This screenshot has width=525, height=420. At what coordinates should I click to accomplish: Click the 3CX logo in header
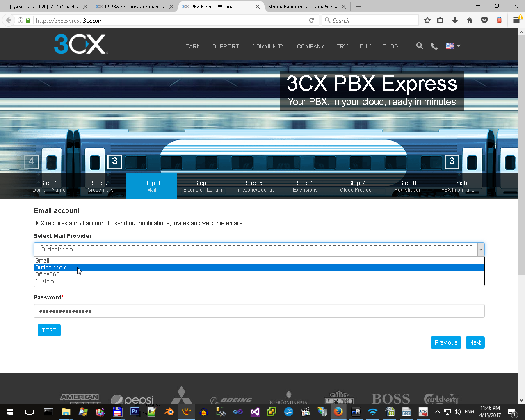pos(81,44)
